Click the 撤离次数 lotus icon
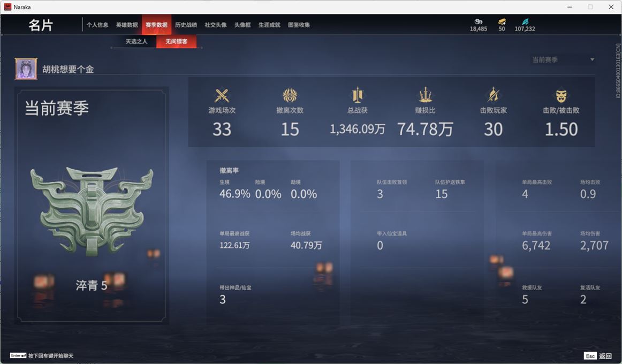The image size is (622, 364). (x=290, y=95)
